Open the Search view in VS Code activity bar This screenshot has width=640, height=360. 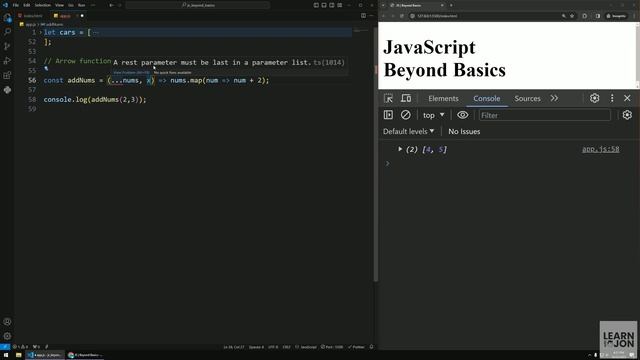click(x=7, y=32)
